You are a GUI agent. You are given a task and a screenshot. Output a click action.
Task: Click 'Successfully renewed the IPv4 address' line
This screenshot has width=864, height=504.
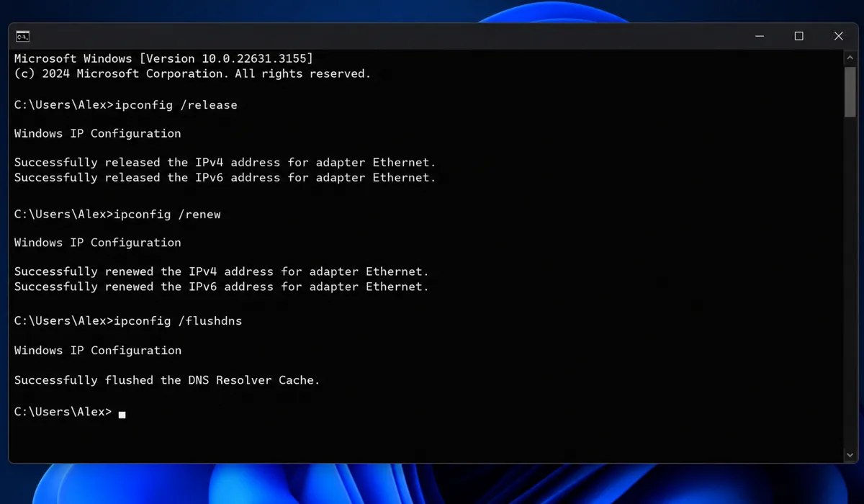point(222,272)
